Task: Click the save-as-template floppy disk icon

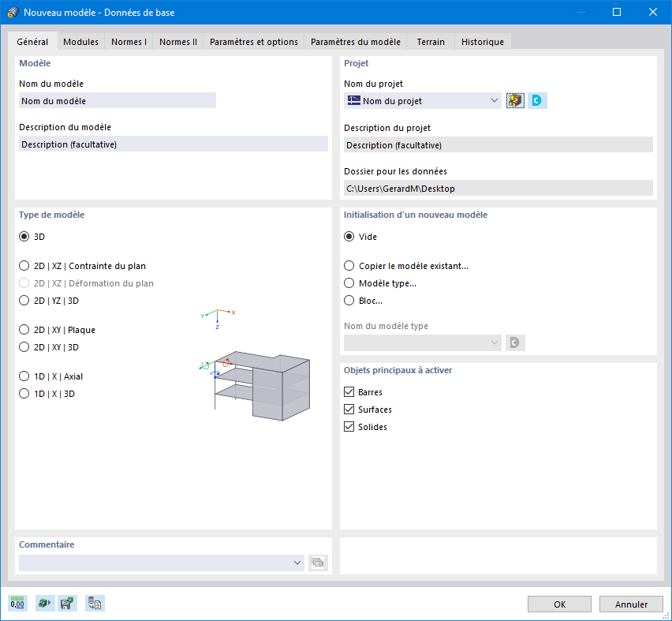Action: pos(67,604)
